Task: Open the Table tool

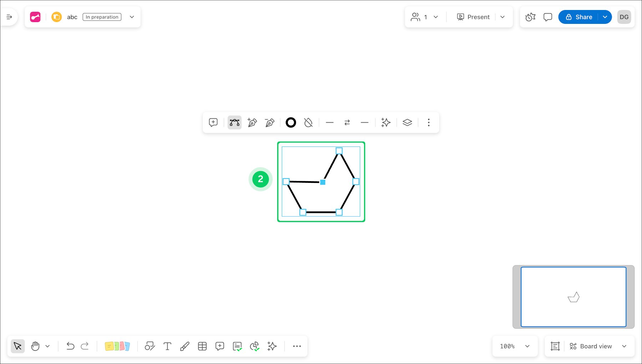Action: click(202, 346)
